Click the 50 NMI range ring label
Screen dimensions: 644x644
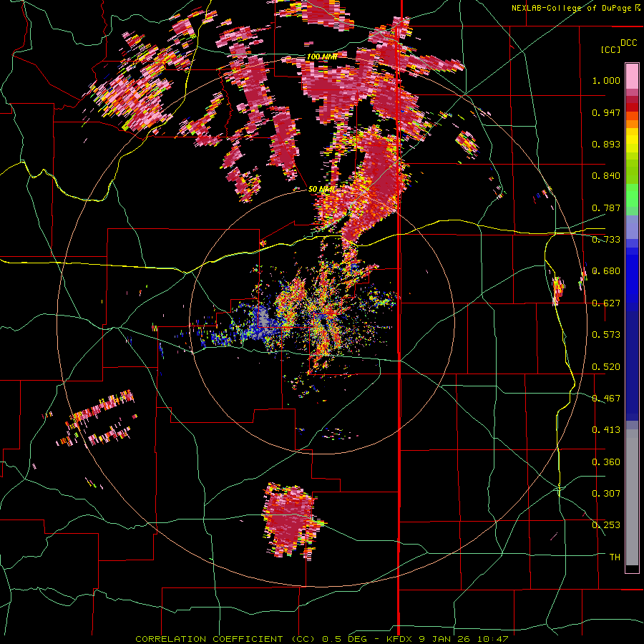[321, 190]
